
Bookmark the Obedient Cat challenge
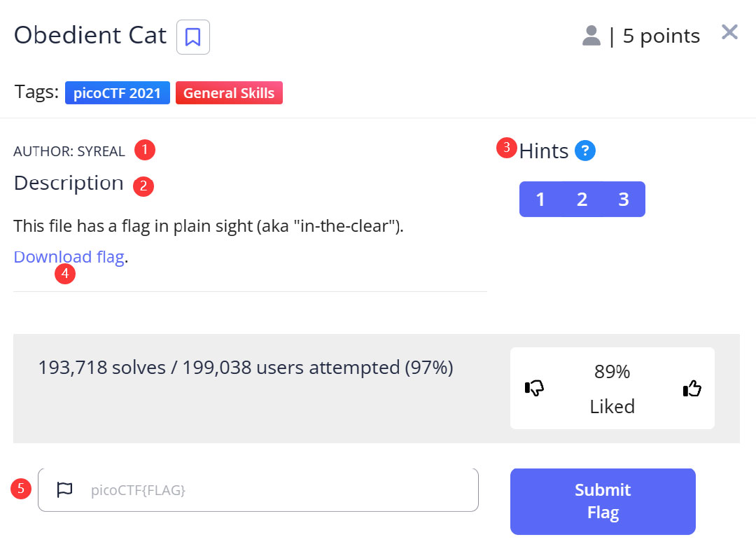pos(193,37)
